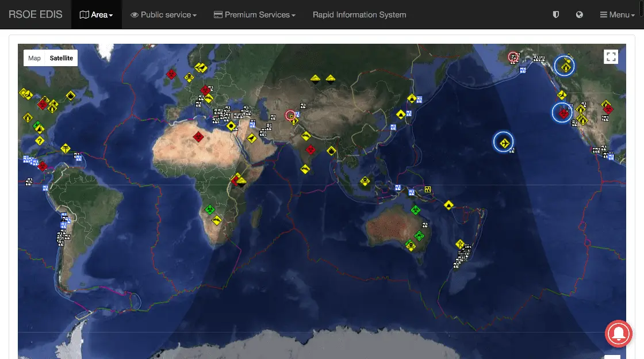Switch the map to Map view
This screenshot has height=359, width=644.
[x=34, y=58]
